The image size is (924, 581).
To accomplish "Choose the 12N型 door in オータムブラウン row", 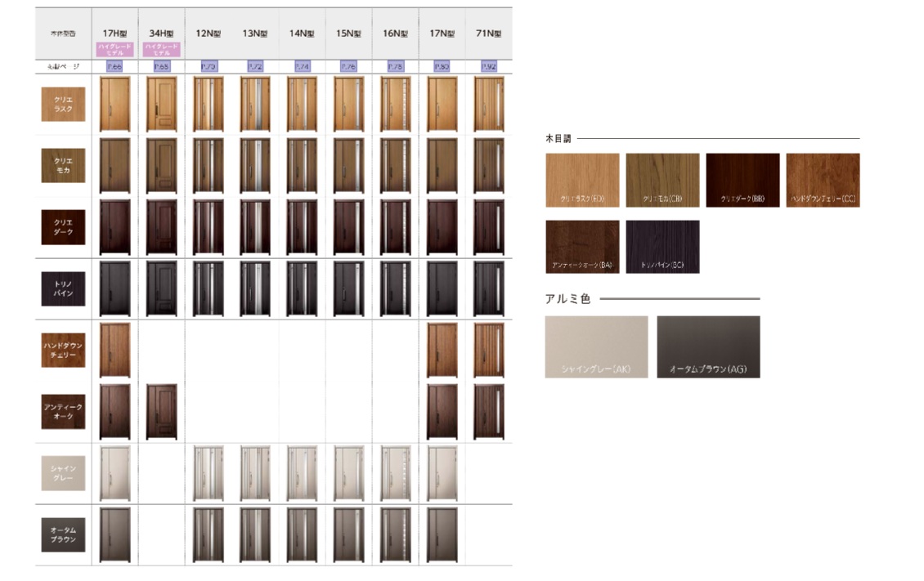I will tap(208, 535).
